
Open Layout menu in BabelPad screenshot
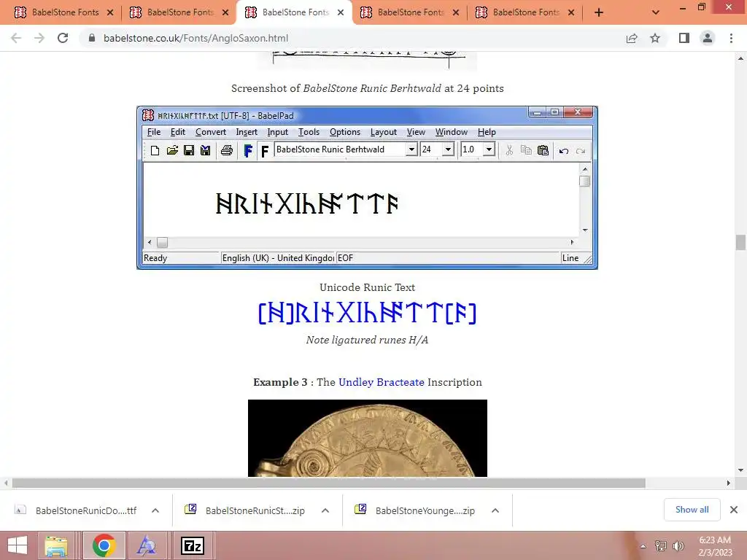point(383,132)
